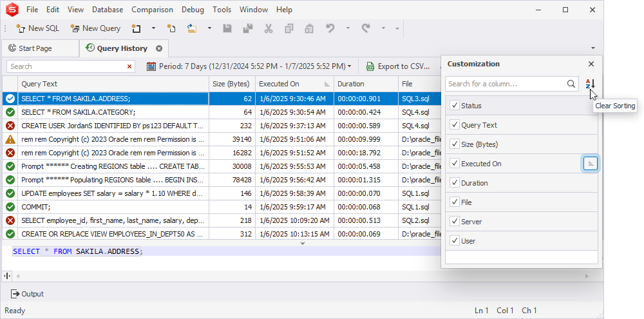Select the UPDATE employees SET salary row
This screenshot has height=319, width=644.
coord(222,193)
